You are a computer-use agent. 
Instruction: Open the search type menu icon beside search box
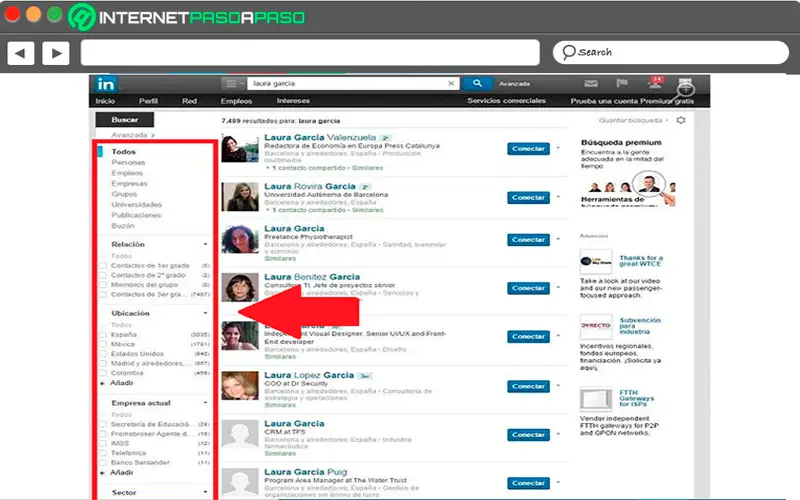click(x=233, y=83)
